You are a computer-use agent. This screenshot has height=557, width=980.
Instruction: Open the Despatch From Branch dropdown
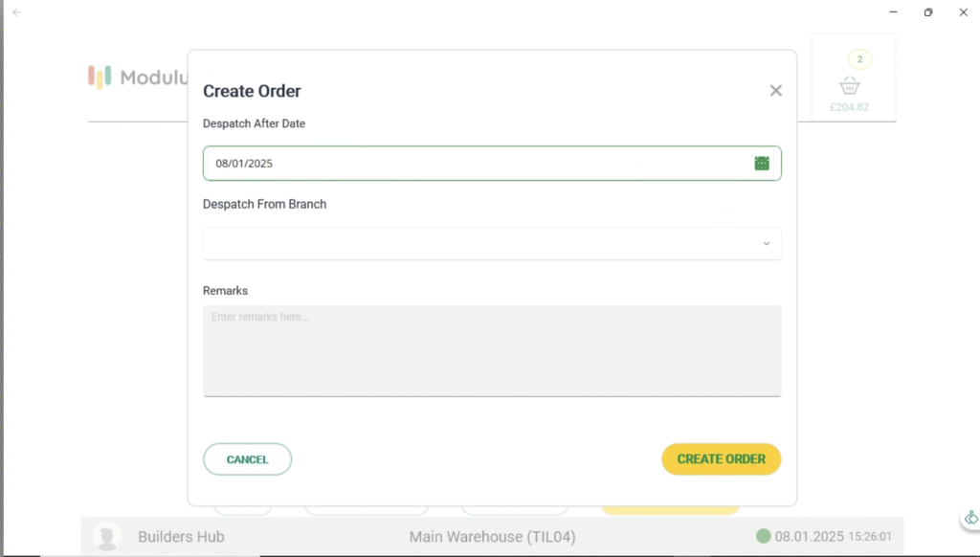(492, 244)
